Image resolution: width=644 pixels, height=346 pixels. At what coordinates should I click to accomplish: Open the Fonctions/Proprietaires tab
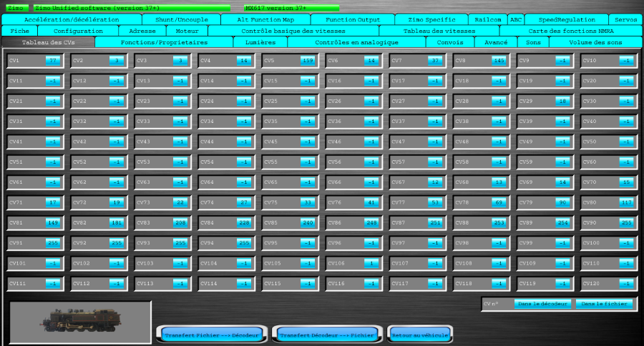point(164,42)
